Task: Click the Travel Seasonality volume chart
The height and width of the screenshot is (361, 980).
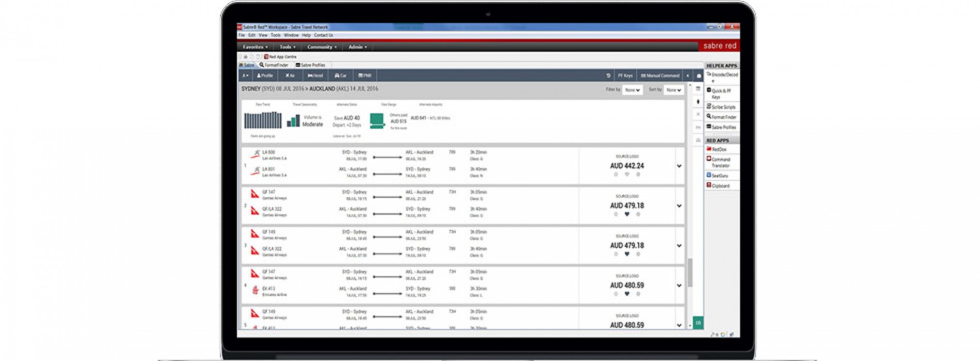Action: click(293, 121)
